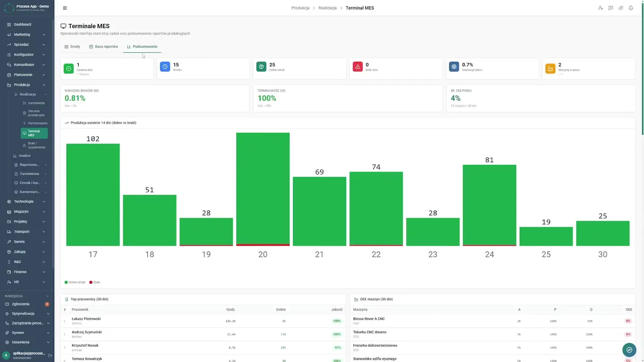Click the green bar labeled 81 for day 24
644x362 pixels.
click(489, 205)
